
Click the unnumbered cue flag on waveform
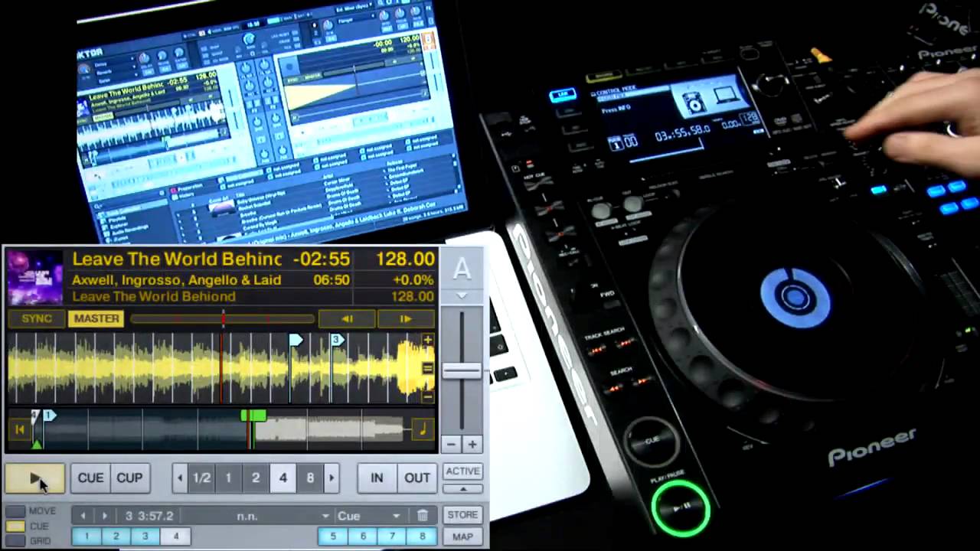pos(296,339)
